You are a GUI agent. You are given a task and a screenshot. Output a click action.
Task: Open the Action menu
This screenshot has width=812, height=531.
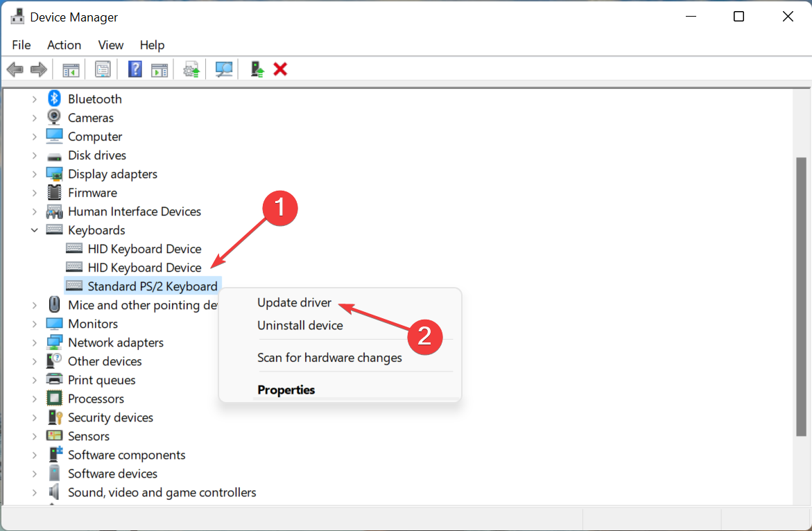tap(64, 45)
